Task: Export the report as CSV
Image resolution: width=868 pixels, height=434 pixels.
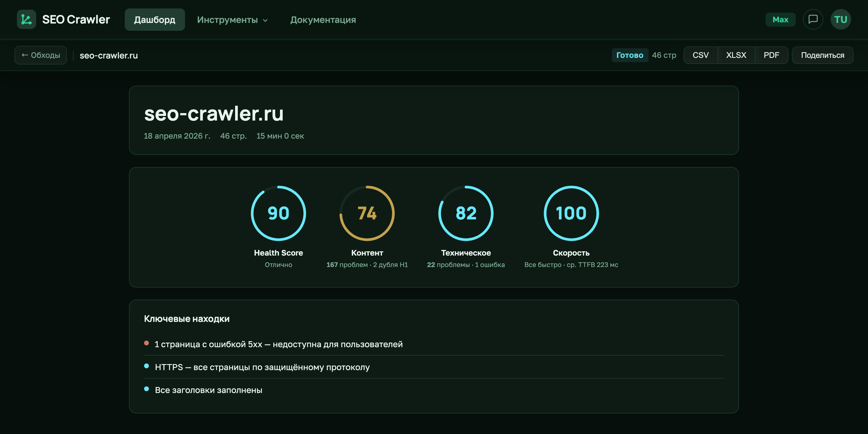Action: pos(700,55)
